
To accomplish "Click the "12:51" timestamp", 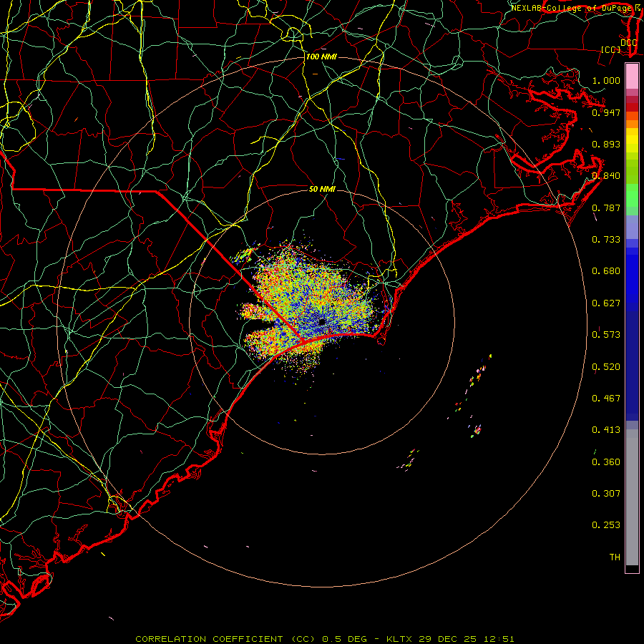I will 498,639.
